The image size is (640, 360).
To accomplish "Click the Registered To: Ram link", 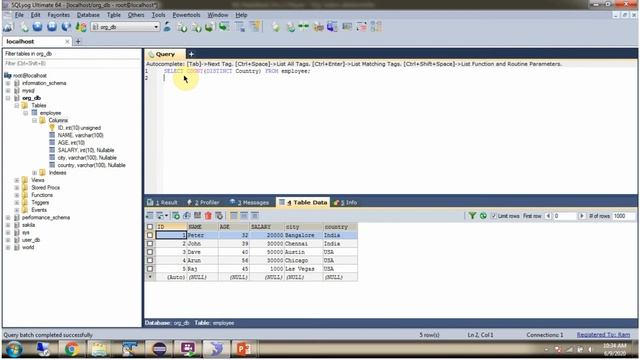I will 603,335.
